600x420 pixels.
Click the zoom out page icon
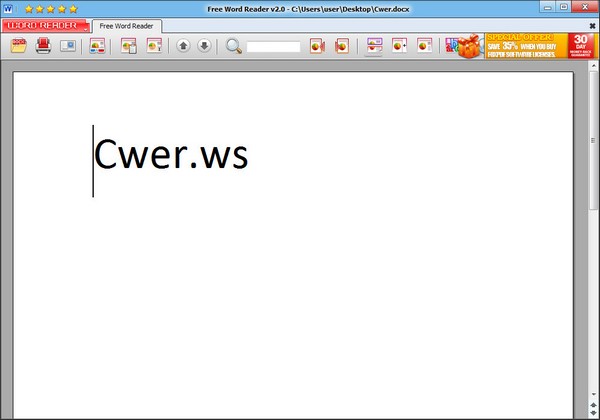click(425, 46)
